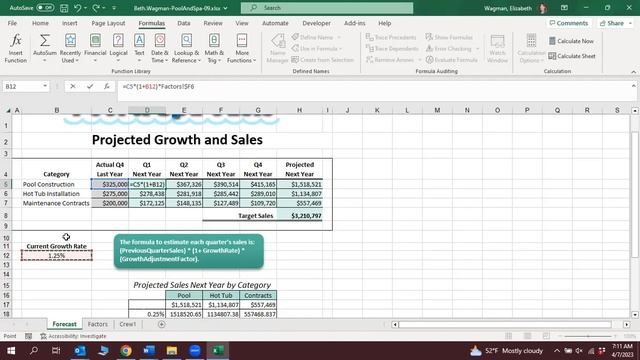Cancel the formula entry with X
The image size is (640, 360).
pos(73,86)
